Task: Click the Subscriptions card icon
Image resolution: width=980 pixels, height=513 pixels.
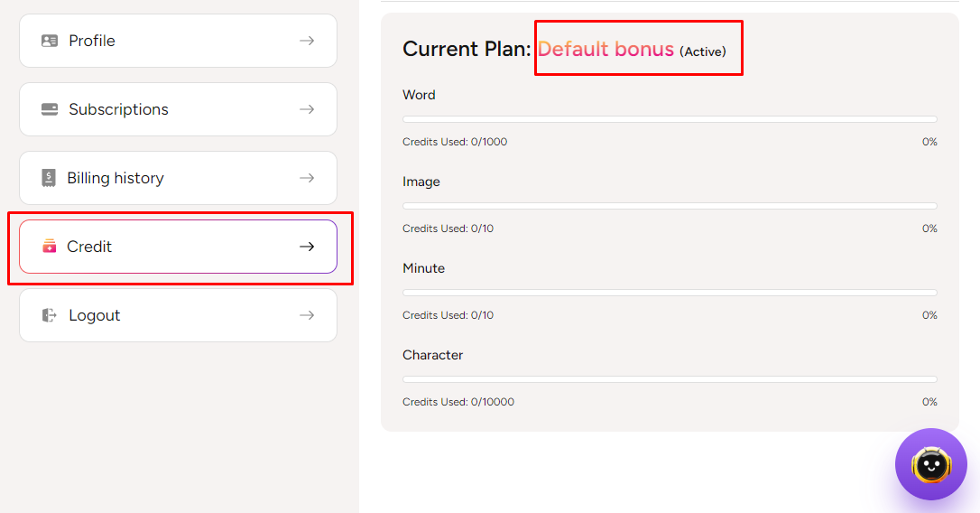Action: [x=50, y=109]
